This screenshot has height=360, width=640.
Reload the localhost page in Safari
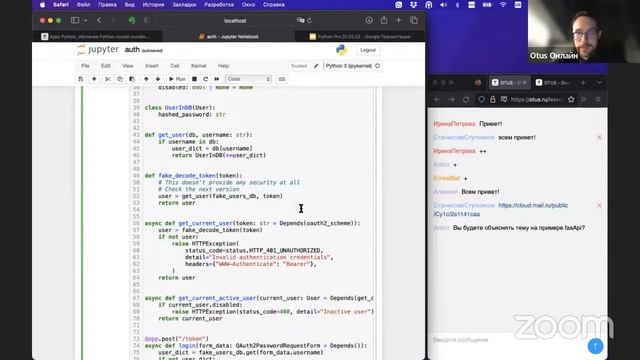pos(309,20)
